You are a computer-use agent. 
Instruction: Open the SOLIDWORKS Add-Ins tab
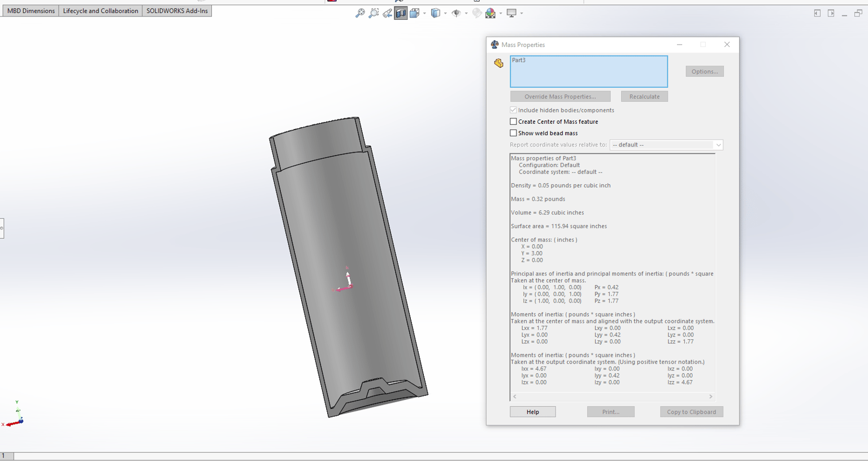177,11
